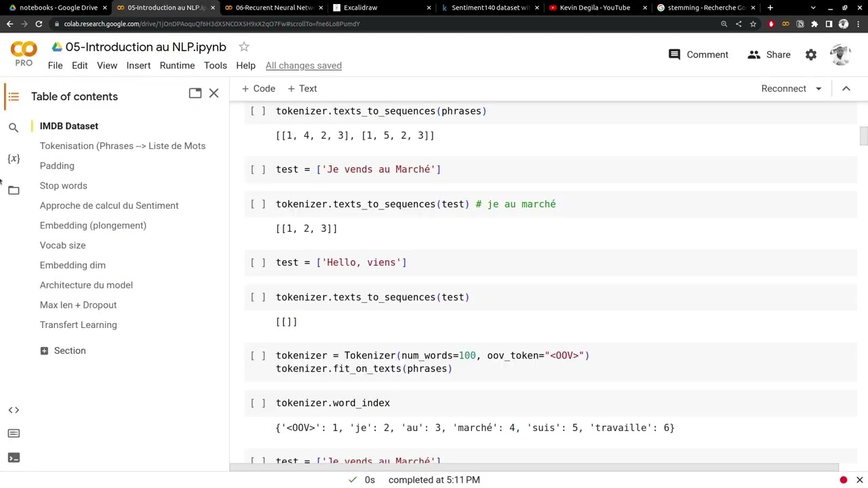Go to Transfert Learning section
Viewport: 868px width, 488px height.
78,325
